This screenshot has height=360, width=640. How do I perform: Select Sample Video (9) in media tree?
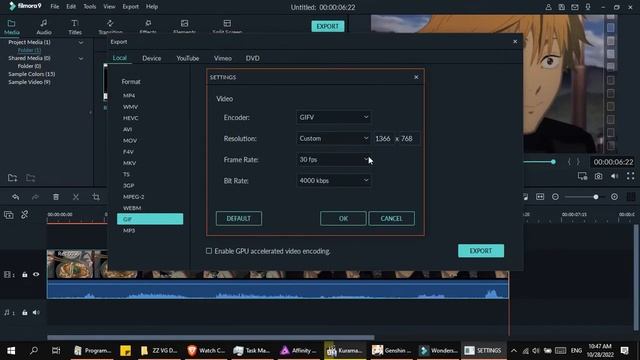click(x=29, y=82)
